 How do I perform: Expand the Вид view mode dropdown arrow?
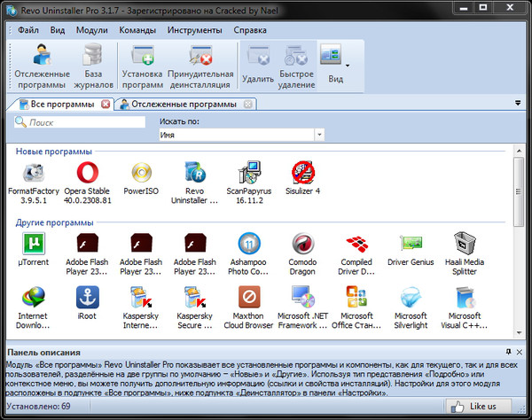tap(347, 65)
